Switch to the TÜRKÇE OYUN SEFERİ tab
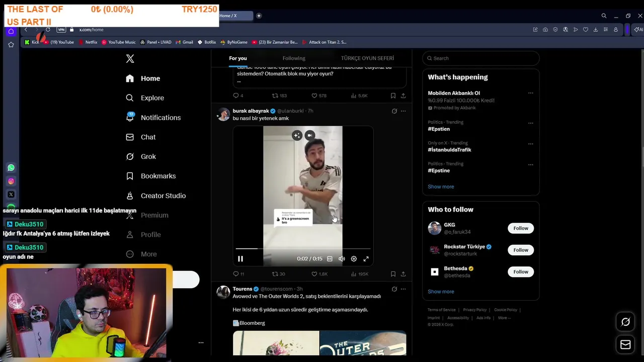 click(x=367, y=58)
